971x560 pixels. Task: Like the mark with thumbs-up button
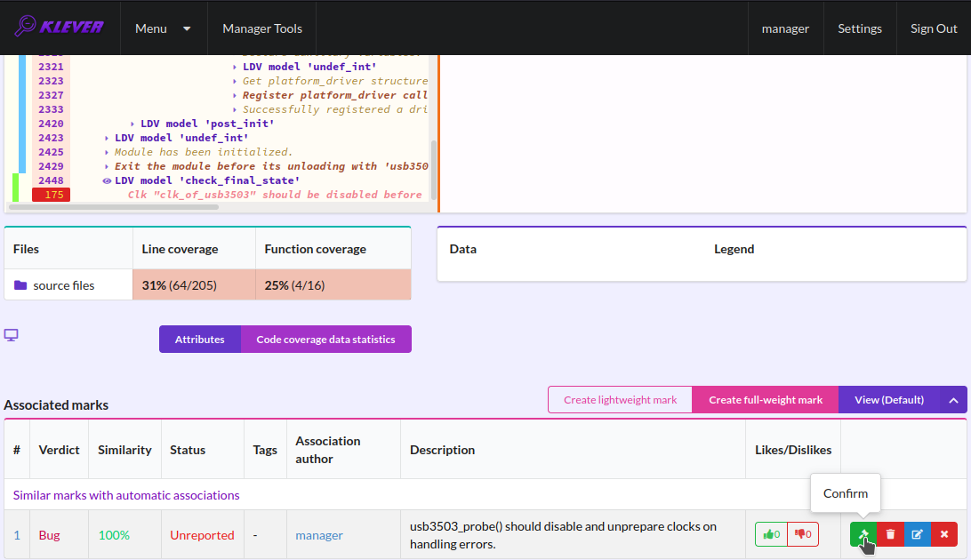[x=771, y=534]
